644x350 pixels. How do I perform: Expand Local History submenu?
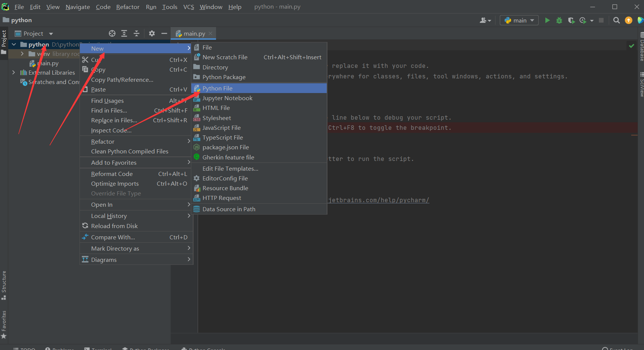(136, 216)
